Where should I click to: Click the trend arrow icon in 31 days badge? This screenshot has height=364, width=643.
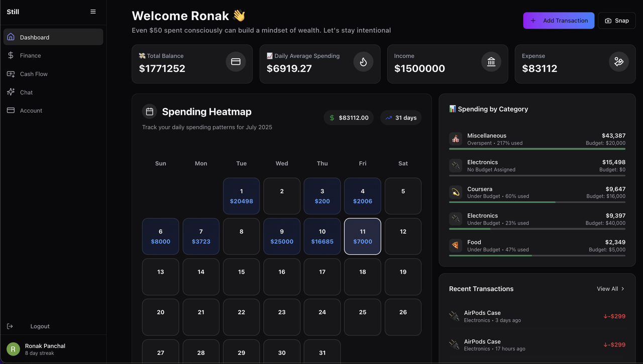pos(388,118)
